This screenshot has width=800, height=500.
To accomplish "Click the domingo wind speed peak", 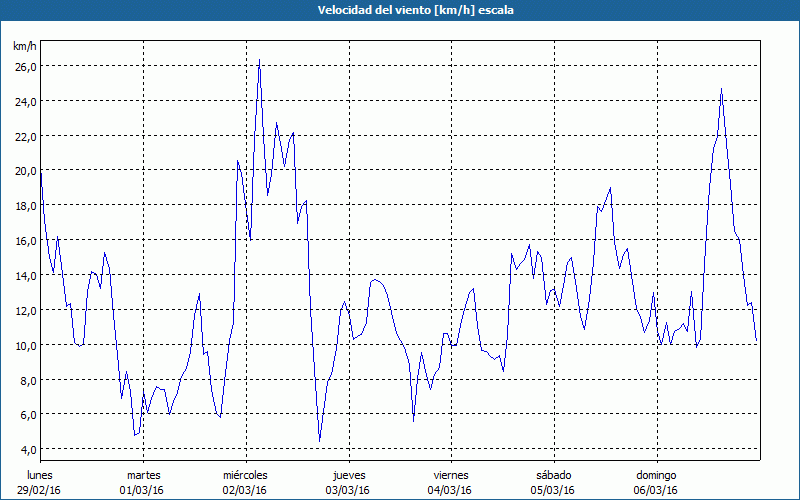I will (721, 89).
